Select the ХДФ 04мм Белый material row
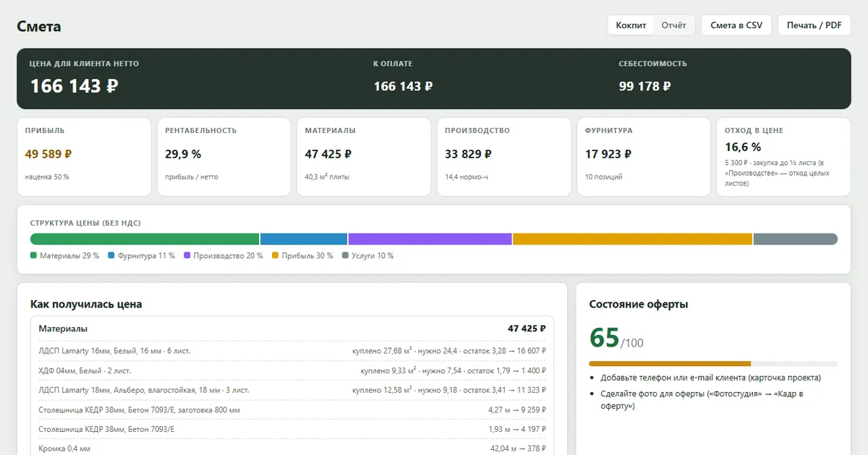868x455 pixels. click(x=292, y=370)
